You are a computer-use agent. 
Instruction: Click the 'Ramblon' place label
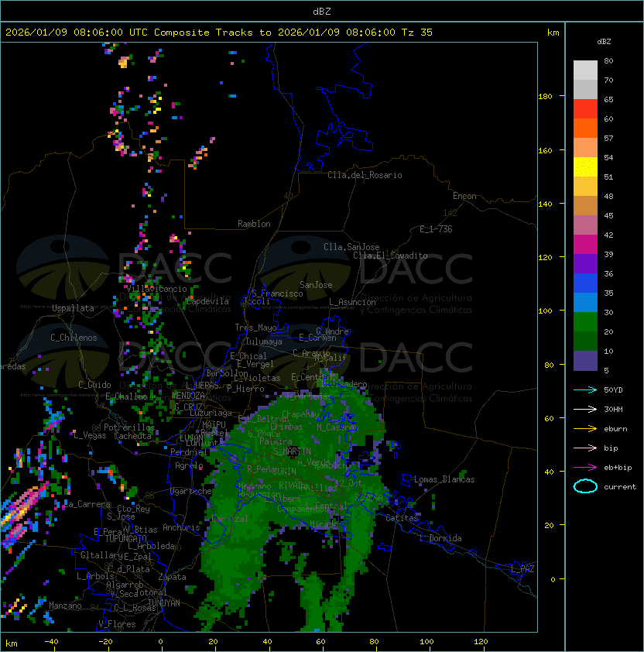[x=254, y=224]
